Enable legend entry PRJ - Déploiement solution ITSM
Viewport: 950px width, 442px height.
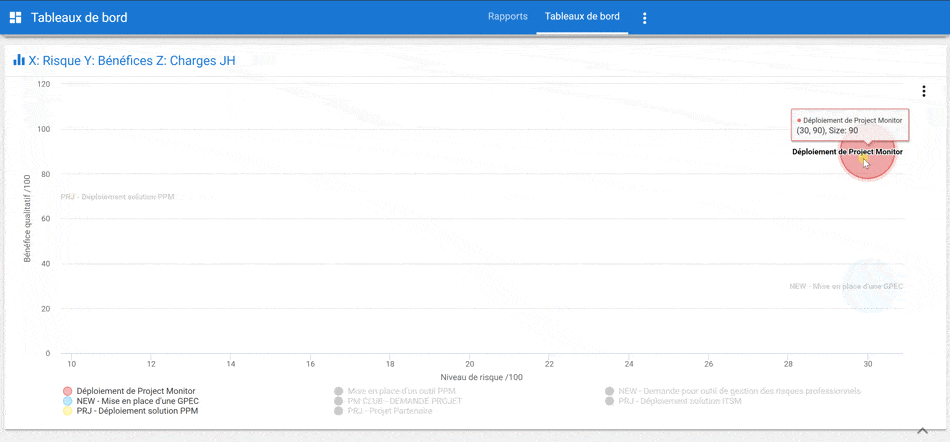(673, 401)
